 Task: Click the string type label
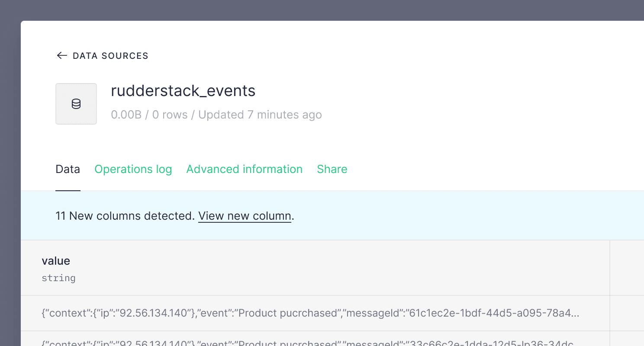click(58, 278)
